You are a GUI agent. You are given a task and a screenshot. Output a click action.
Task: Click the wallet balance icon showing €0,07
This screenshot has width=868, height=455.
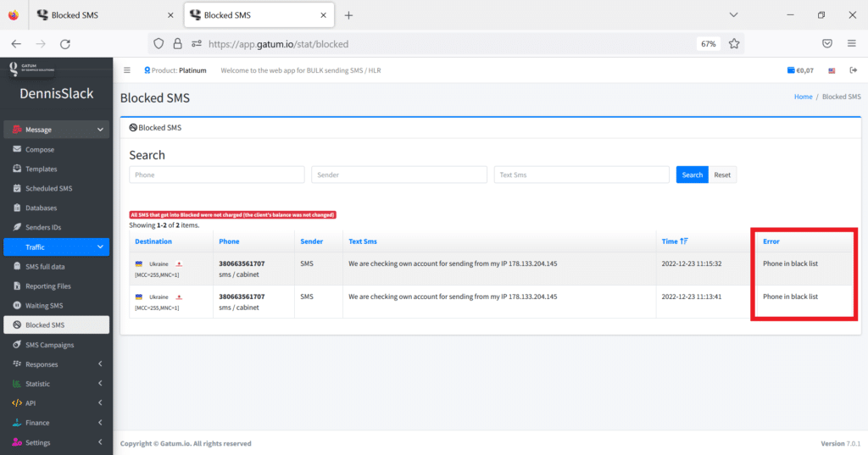click(x=792, y=70)
